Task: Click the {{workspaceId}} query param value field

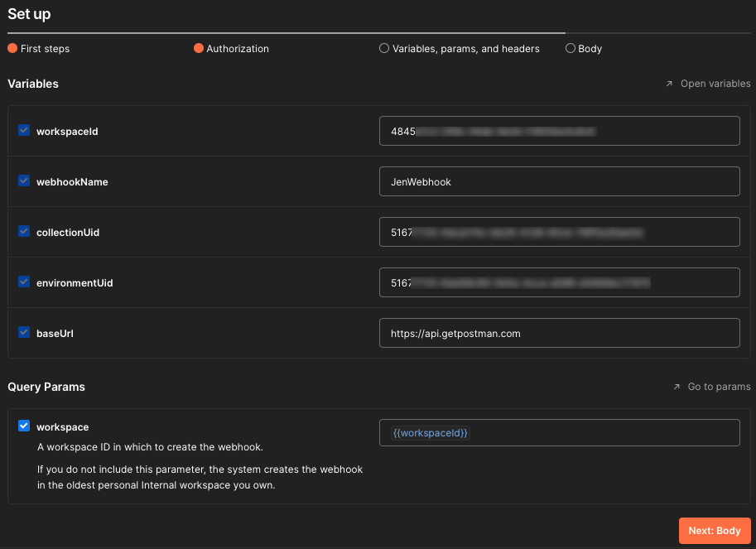Action: tap(559, 432)
